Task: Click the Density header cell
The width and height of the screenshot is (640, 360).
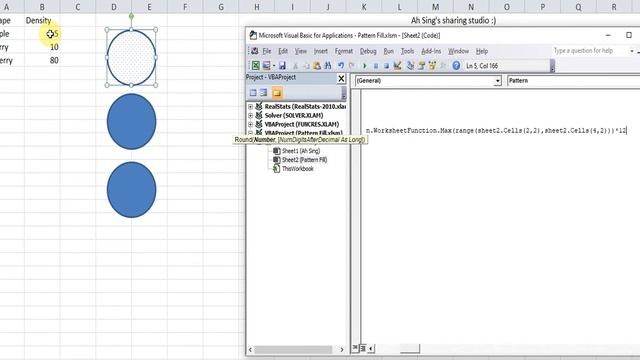Action: click(42, 20)
